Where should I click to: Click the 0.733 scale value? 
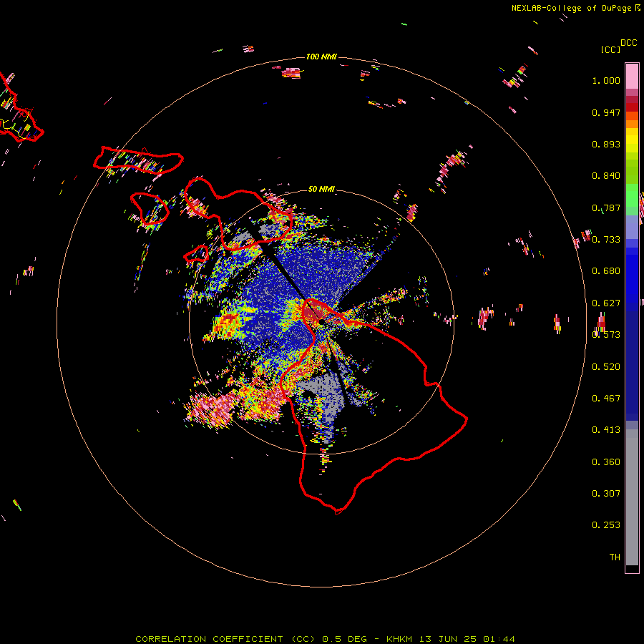(x=606, y=240)
